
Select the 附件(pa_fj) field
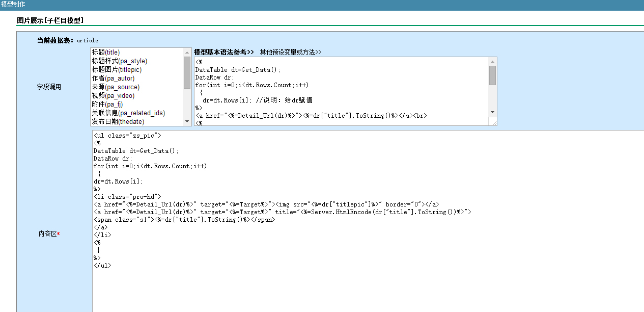tap(107, 104)
